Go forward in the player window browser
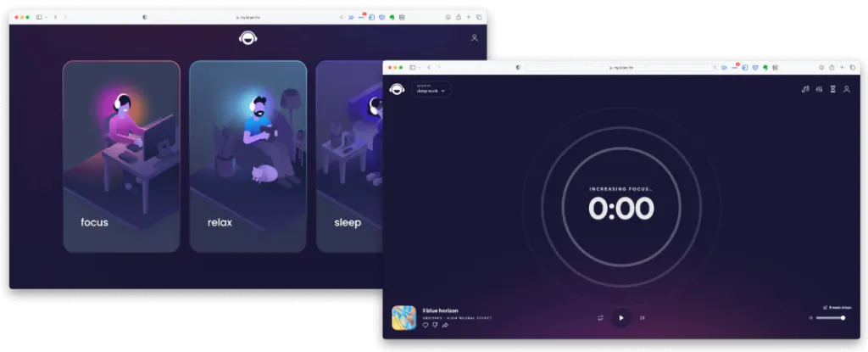 pyautogui.click(x=439, y=67)
